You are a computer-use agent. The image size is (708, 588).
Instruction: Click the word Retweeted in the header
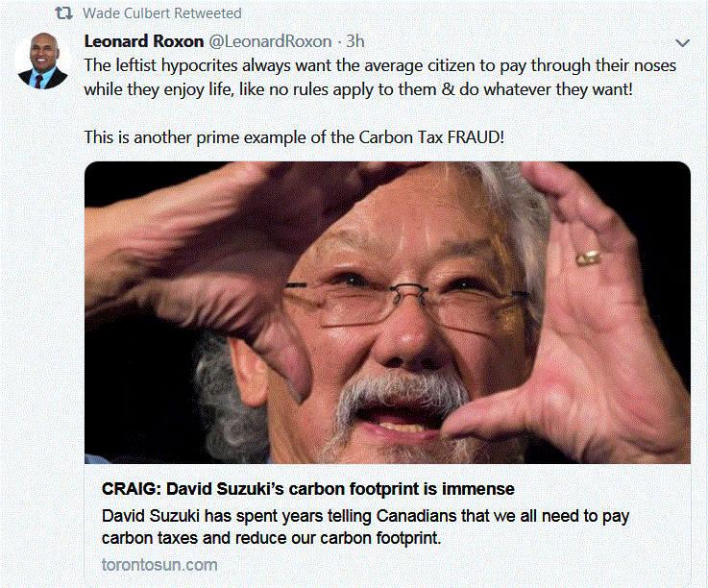208,13
